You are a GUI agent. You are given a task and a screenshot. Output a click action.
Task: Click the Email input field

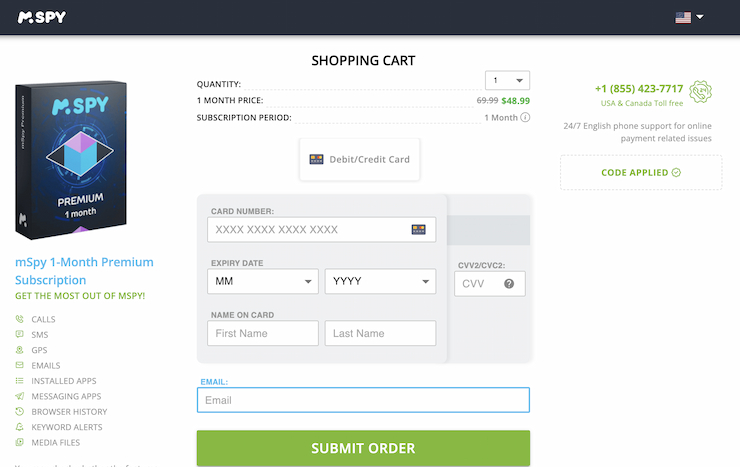click(363, 400)
